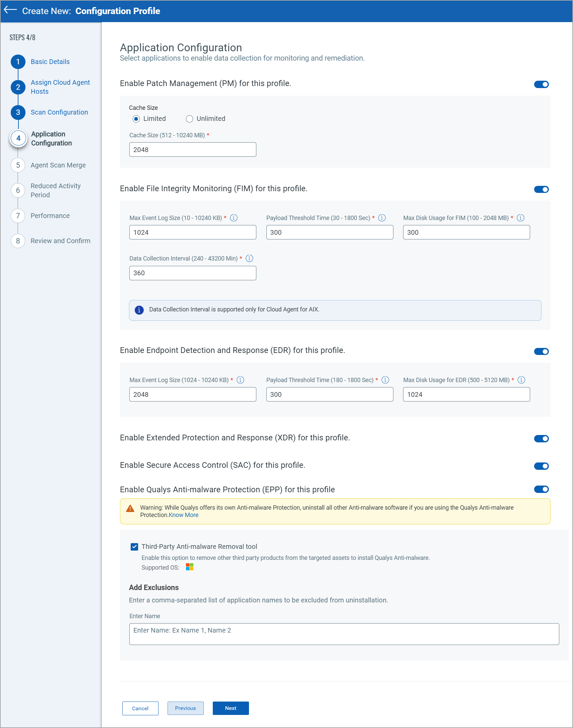Click the Next button
573x728 pixels.
click(231, 708)
